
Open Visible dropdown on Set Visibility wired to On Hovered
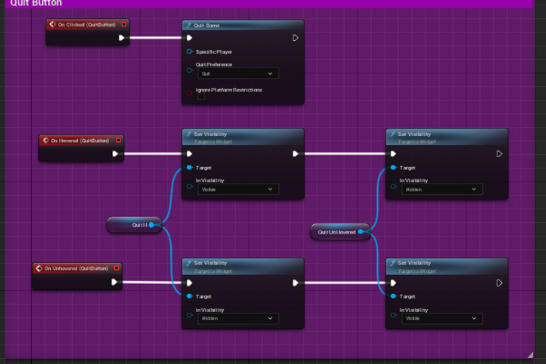(x=238, y=189)
